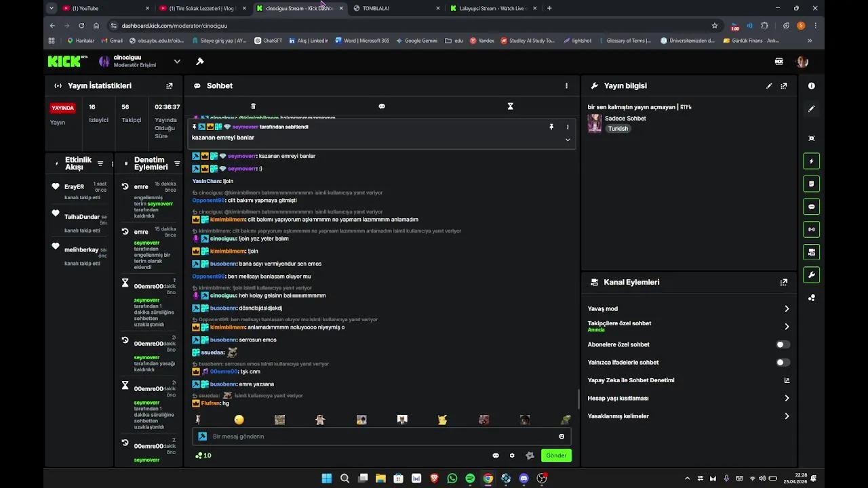Pop out the Yayın bilgisi panel

point(784,86)
